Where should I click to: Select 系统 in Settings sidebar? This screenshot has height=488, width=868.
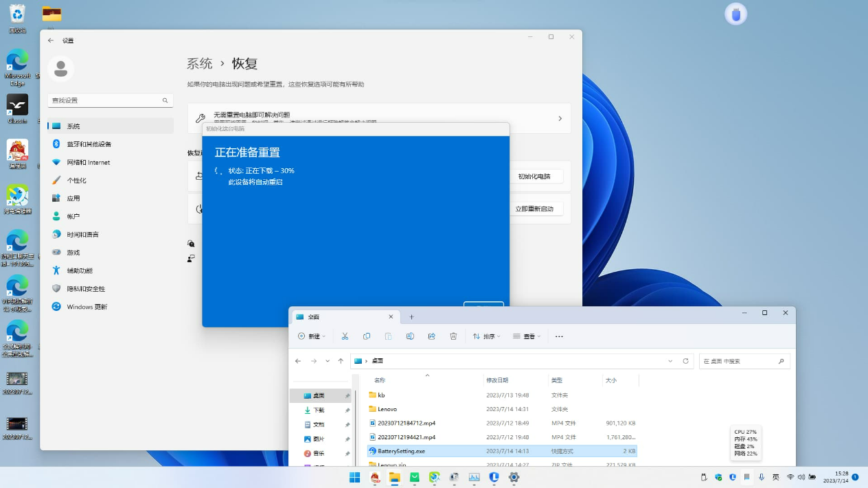[110, 126]
